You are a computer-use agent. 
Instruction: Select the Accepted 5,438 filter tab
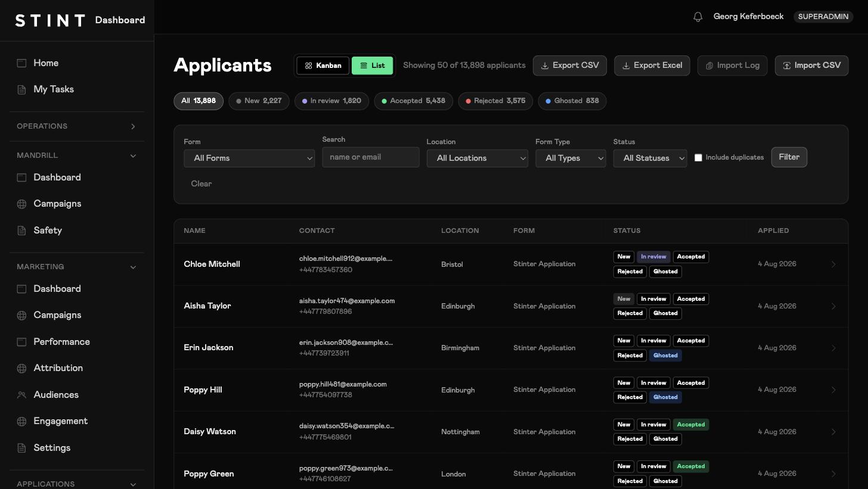[414, 101]
